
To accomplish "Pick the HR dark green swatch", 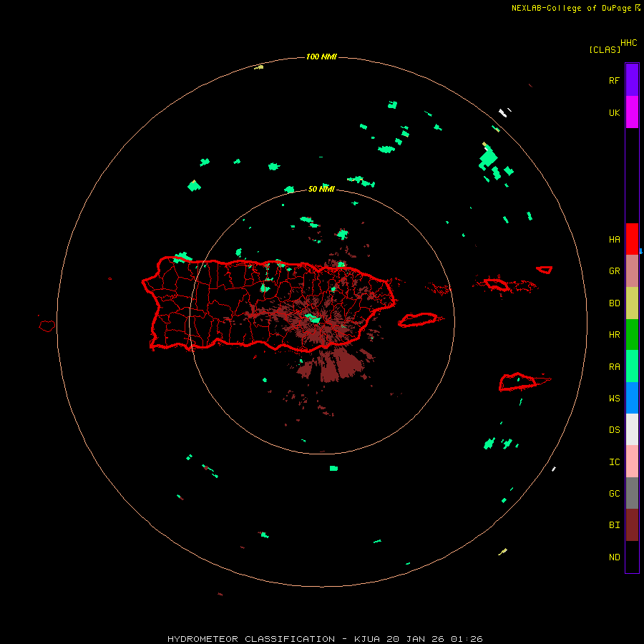I will coord(632,335).
